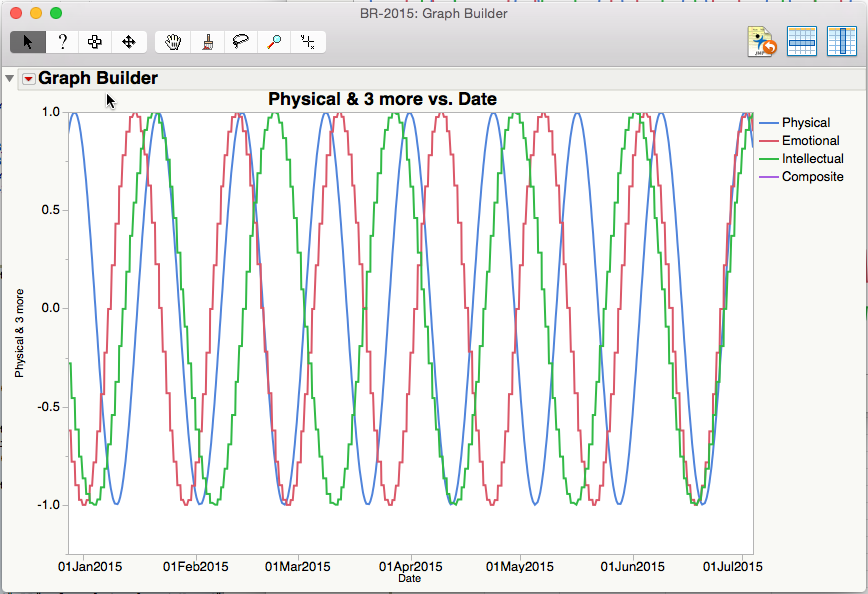Viewport: 868px width, 594px height.
Task: Activate the question mark help tool
Action: [x=62, y=42]
